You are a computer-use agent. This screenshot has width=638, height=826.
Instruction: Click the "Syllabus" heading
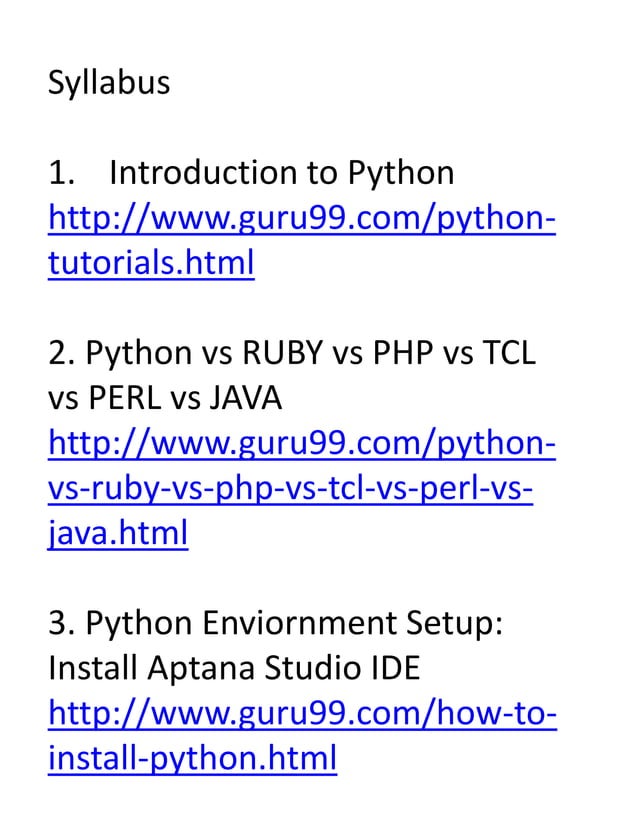109,82
